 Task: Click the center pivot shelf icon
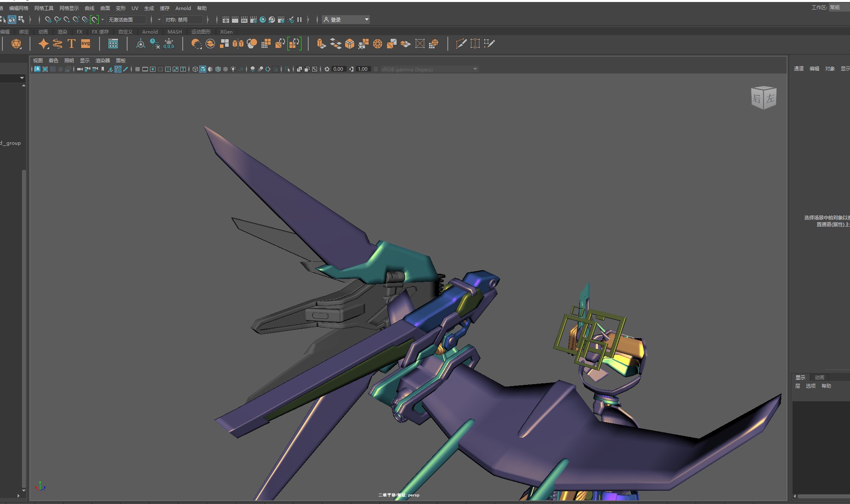(141, 44)
